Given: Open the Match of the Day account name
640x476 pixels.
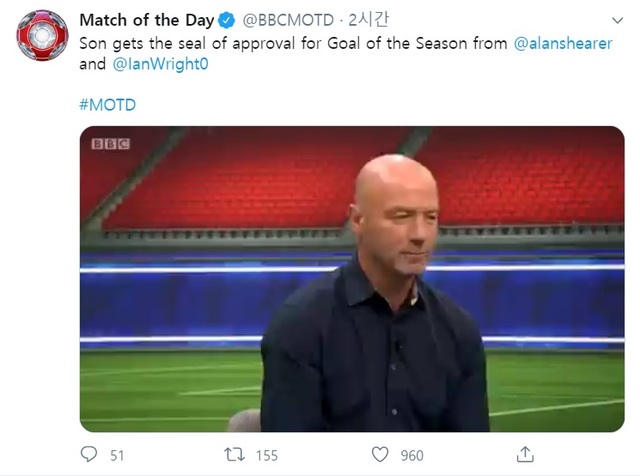Looking at the screenshot, I should point(146,20).
